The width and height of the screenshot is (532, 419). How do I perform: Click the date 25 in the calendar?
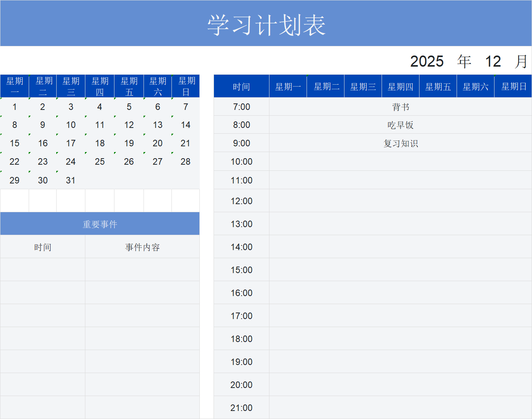point(100,162)
